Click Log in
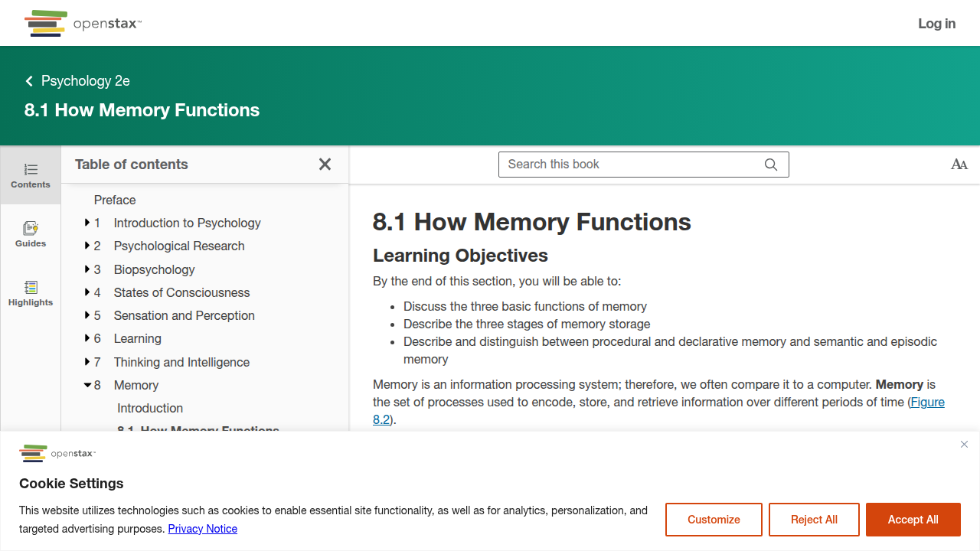The height and width of the screenshot is (551, 980). point(937,24)
